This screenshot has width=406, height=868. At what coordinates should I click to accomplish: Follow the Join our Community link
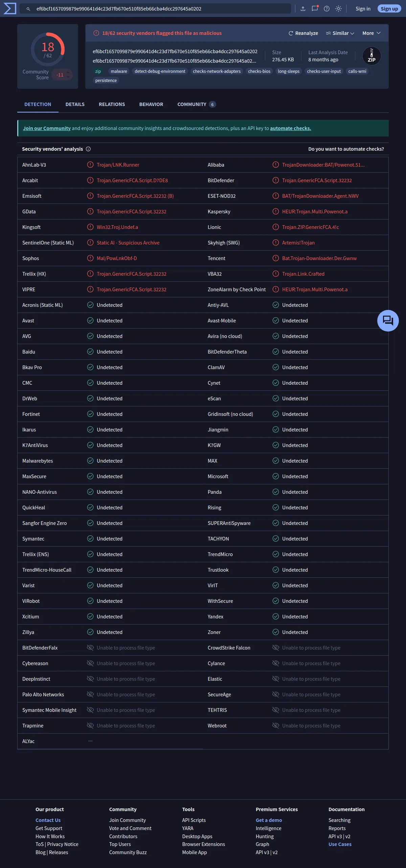[x=47, y=128]
